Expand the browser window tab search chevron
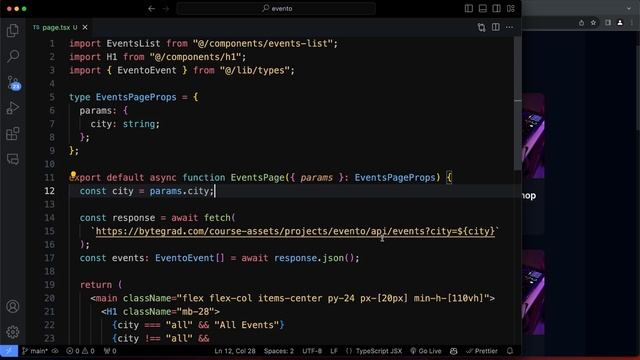This screenshot has height=360, width=640. click(x=629, y=8)
